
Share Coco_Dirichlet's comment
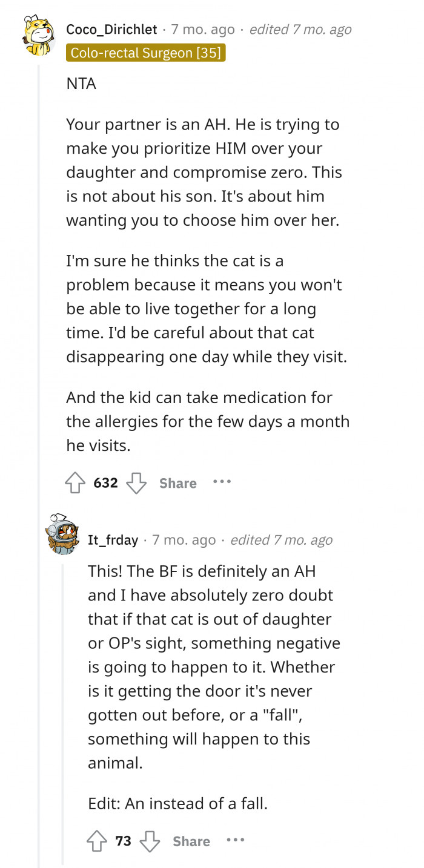177,483
